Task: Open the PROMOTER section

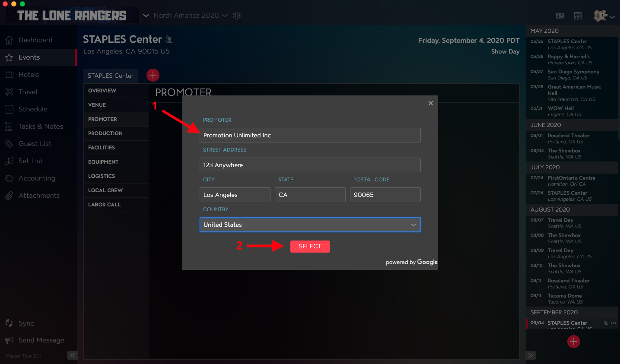Action: 116,119
